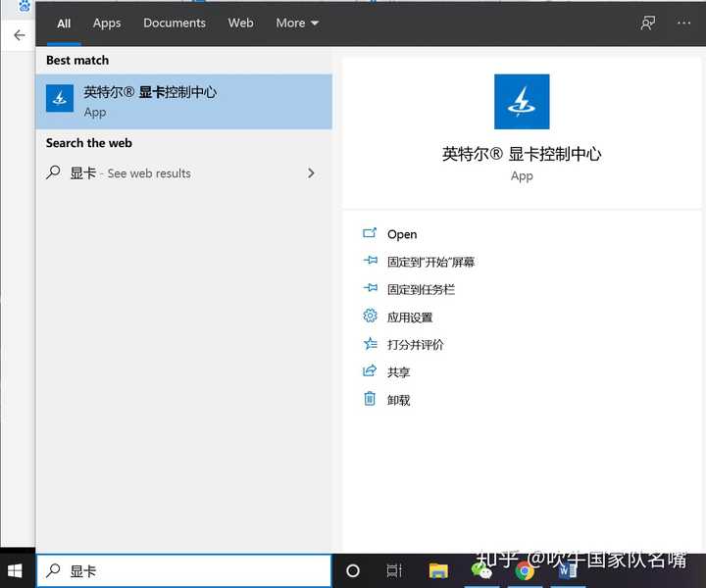Open File Explorer from taskbar
Screen dimensions: 706x588
click(438, 571)
